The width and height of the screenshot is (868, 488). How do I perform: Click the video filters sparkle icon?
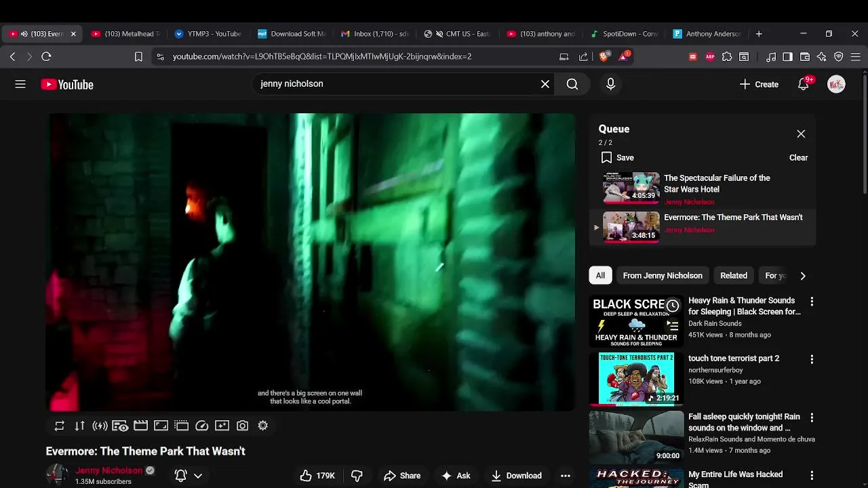(x=222, y=426)
